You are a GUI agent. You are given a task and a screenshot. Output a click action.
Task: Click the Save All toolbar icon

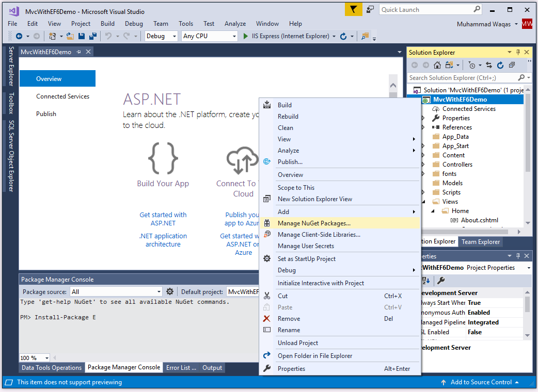(x=92, y=36)
